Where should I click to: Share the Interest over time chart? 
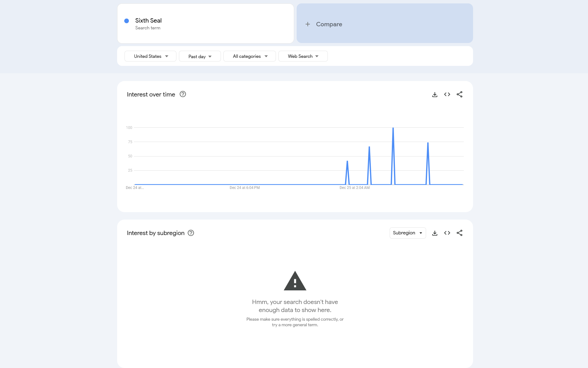pyautogui.click(x=459, y=94)
